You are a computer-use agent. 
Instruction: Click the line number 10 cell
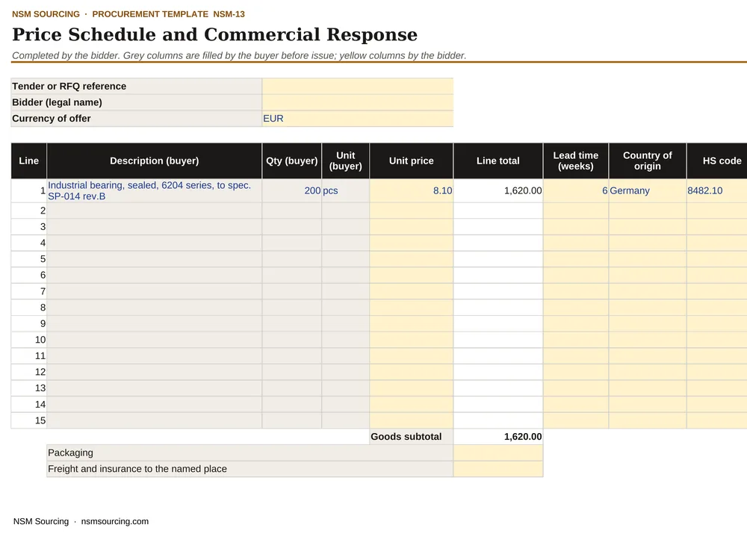(28, 340)
